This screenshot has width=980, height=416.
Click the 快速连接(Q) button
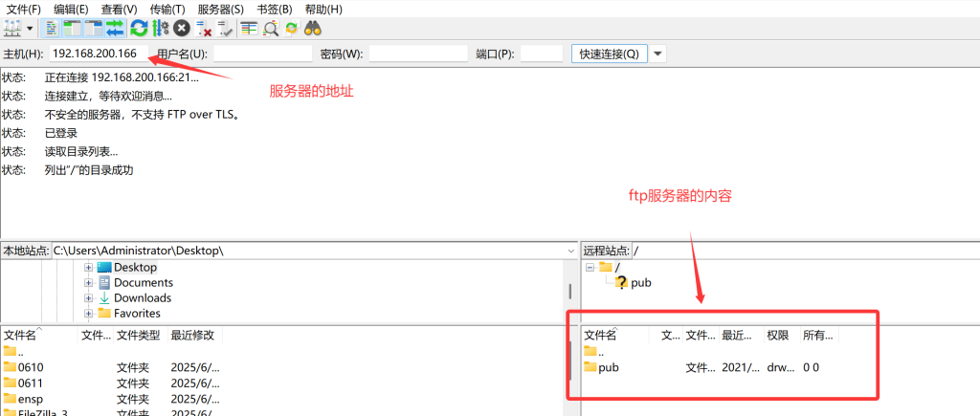(609, 54)
